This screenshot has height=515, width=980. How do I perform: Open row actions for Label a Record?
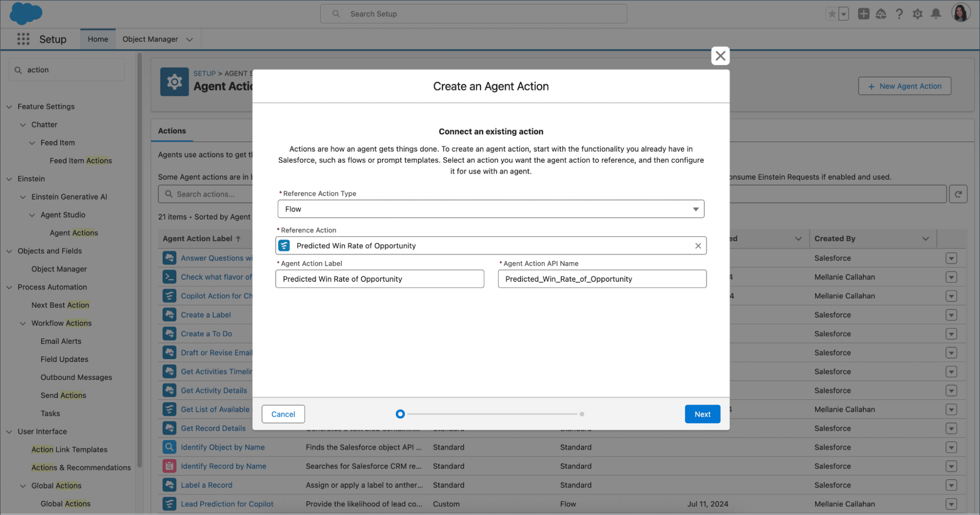click(951, 485)
